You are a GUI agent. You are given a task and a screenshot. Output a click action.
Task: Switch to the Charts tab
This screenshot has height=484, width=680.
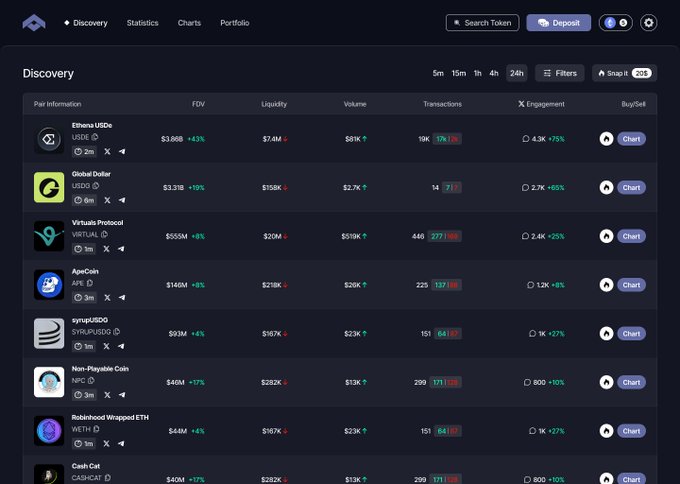[189, 23]
